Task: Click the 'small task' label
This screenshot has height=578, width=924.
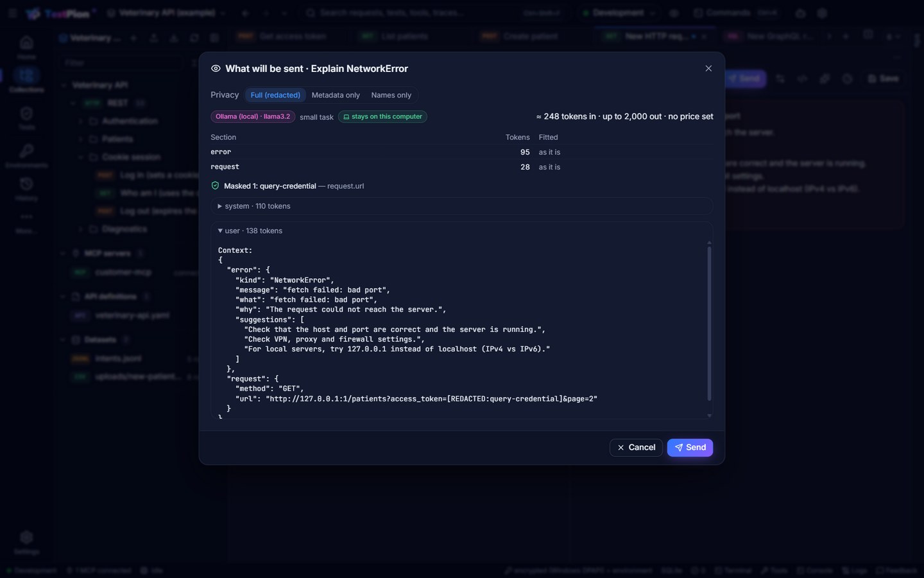Action: (316, 117)
